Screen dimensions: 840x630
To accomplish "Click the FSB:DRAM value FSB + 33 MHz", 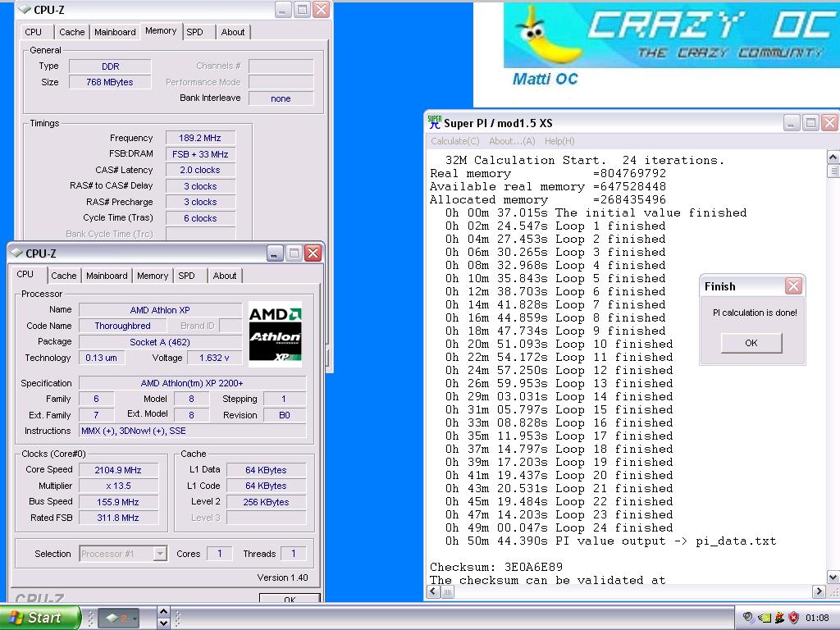I will click(200, 153).
